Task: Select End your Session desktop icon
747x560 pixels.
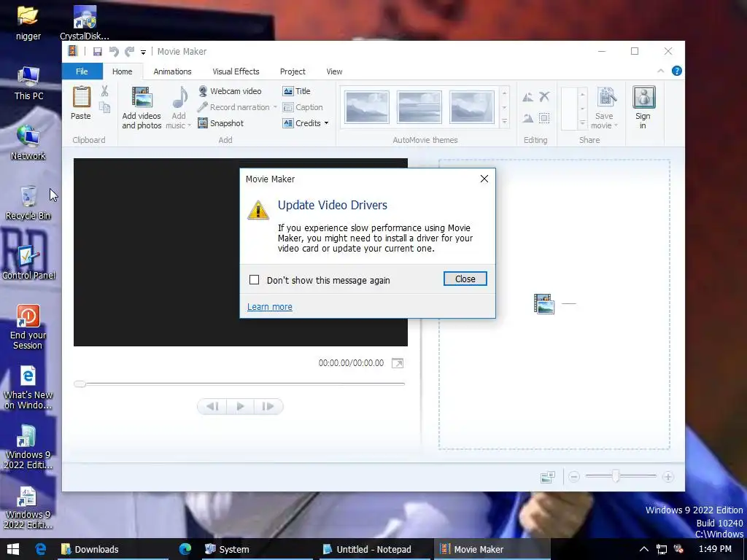Action: pos(28,327)
